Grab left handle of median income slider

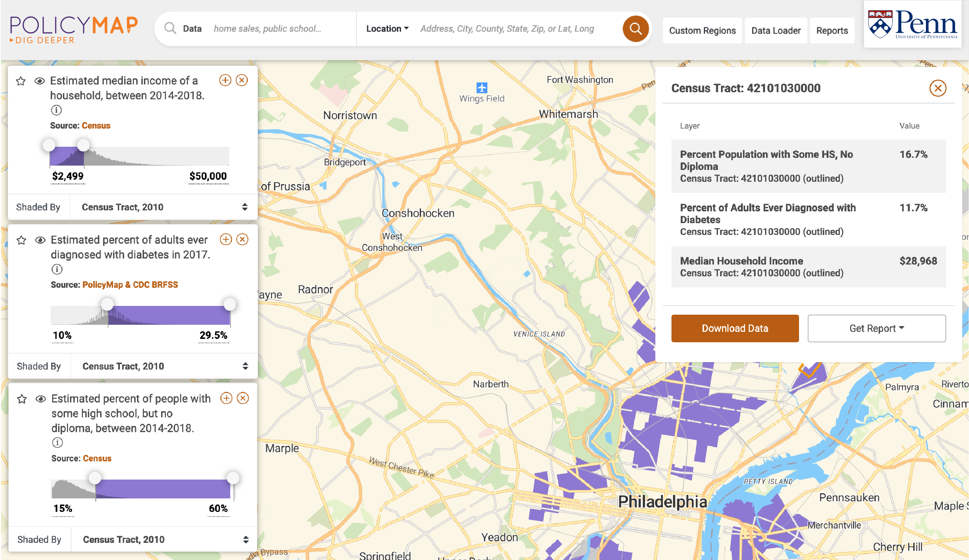49,145
